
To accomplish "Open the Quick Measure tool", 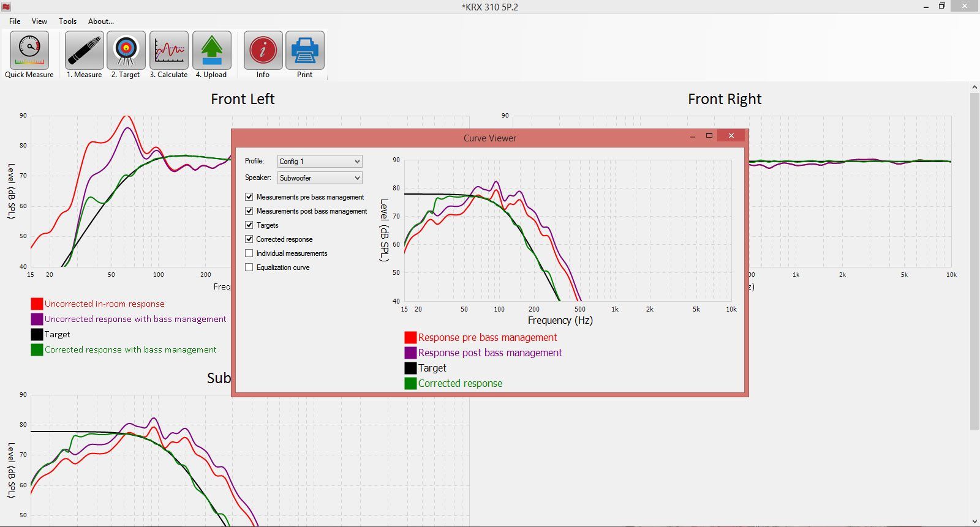I will [x=29, y=55].
